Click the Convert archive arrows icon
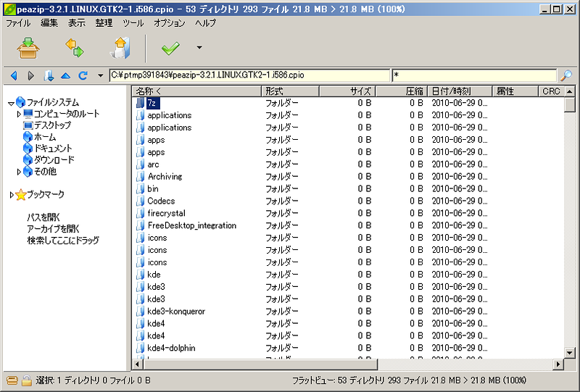The width and height of the screenshot is (580, 392). [x=75, y=48]
